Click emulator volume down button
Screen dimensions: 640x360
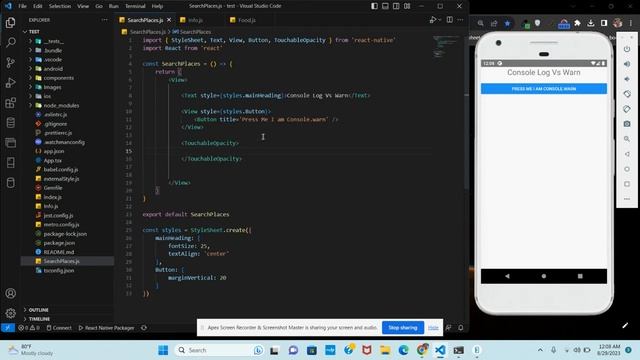tap(627, 79)
